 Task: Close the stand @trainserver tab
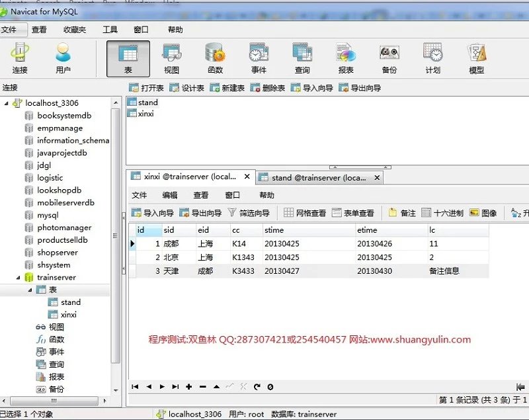[377, 177]
